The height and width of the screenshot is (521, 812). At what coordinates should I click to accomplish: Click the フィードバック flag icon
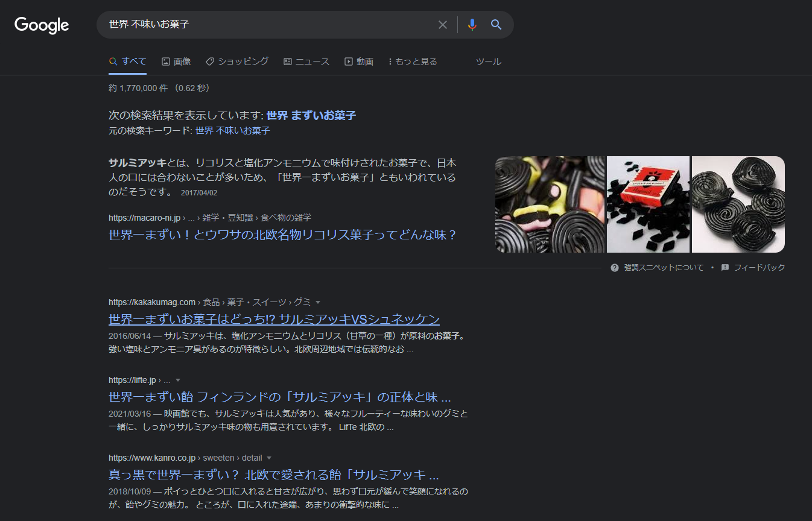coord(725,268)
